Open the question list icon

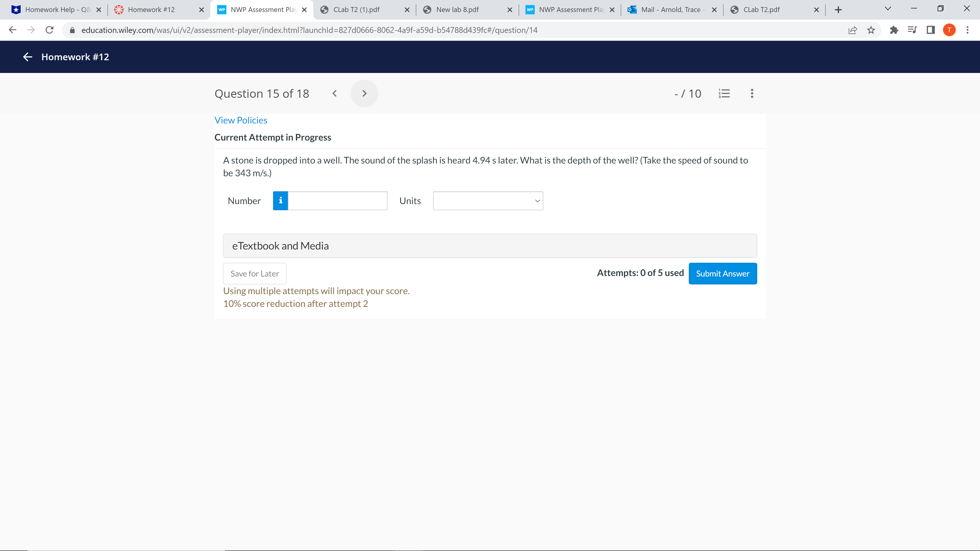pos(724,94)
